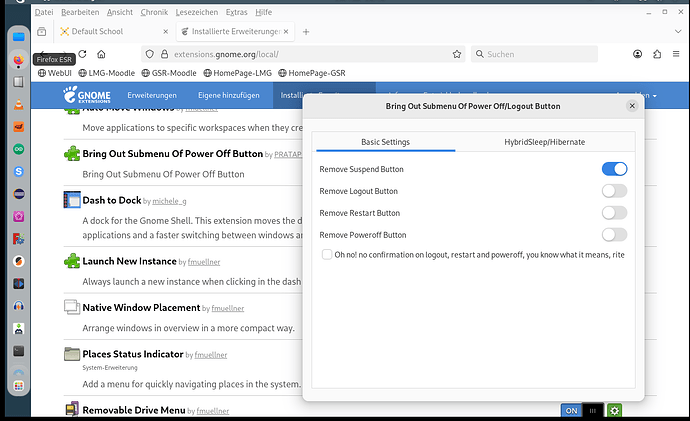690x421 pixels.
Task: Open the Chronik menu
Action: pyautogui.click(x=154, y=12)
